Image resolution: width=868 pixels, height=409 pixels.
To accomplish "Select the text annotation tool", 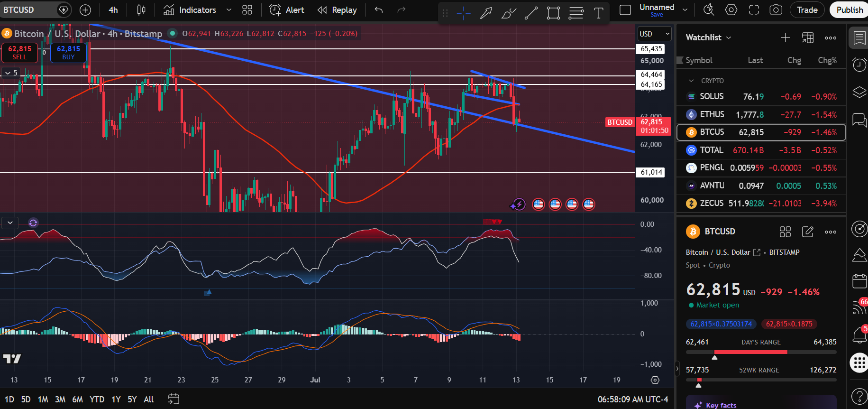I will (x=599, y=13).
